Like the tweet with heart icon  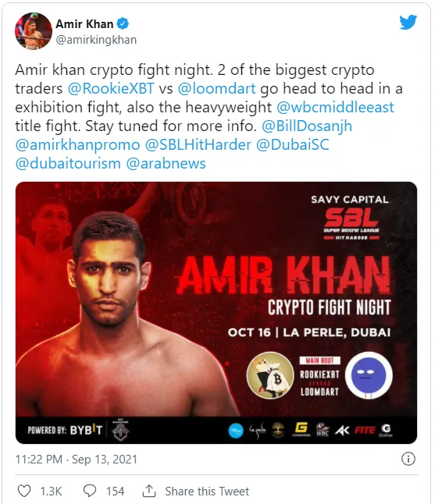(x=24, y=491)
